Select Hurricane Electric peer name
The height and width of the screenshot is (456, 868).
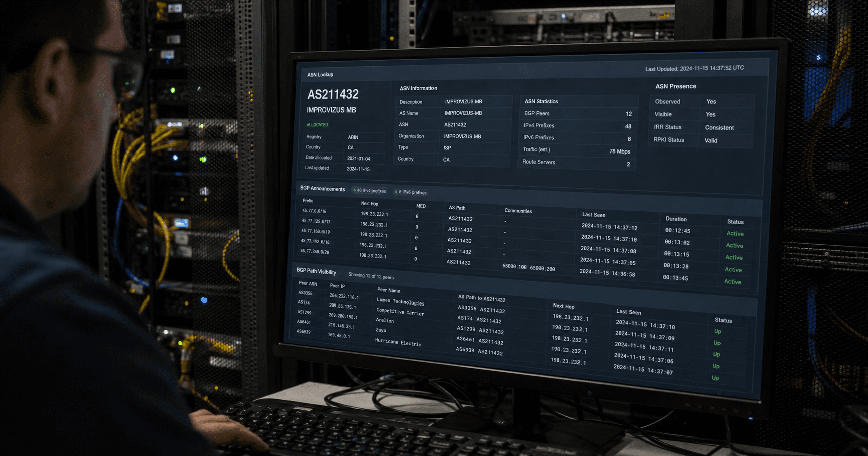point(398,342)
